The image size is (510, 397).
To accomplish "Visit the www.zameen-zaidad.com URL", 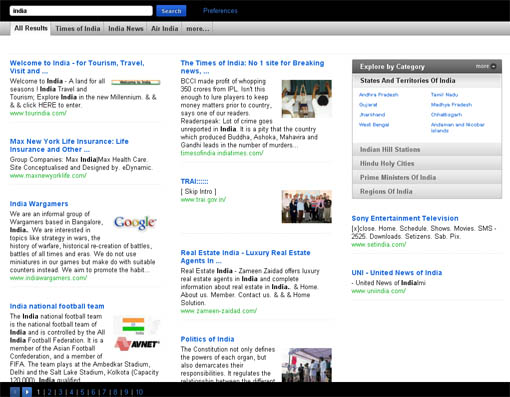I will (219, 311).
